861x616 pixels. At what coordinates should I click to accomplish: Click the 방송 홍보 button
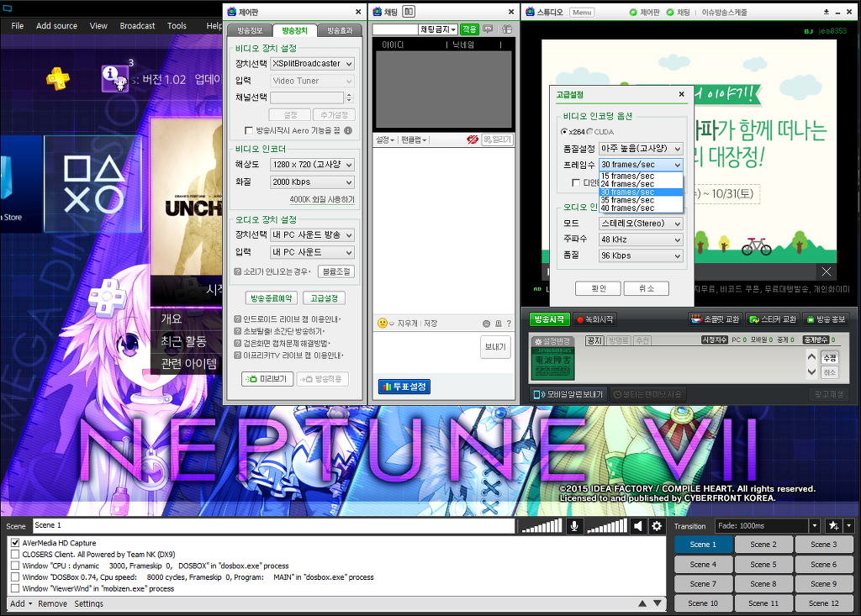pos(826,319)
